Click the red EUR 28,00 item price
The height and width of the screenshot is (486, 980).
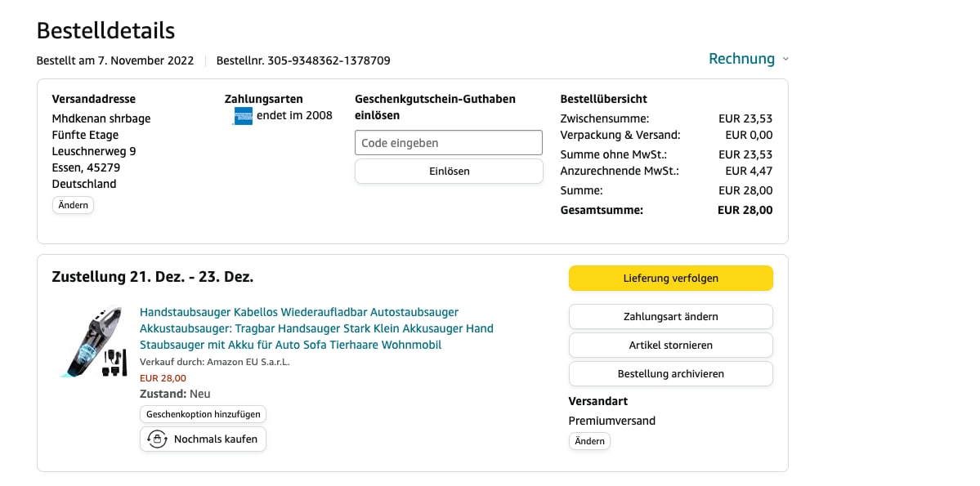[163, 378]
